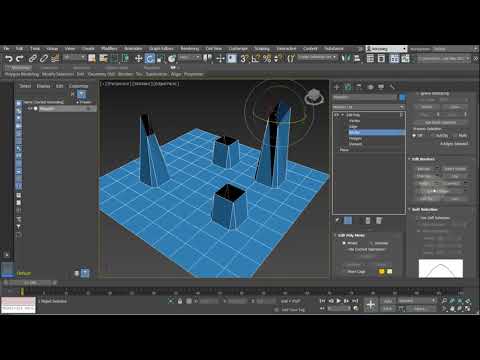Open the reference coordinate system dropdown
This screenshot has width=480, height=360.
coord(190,58)
